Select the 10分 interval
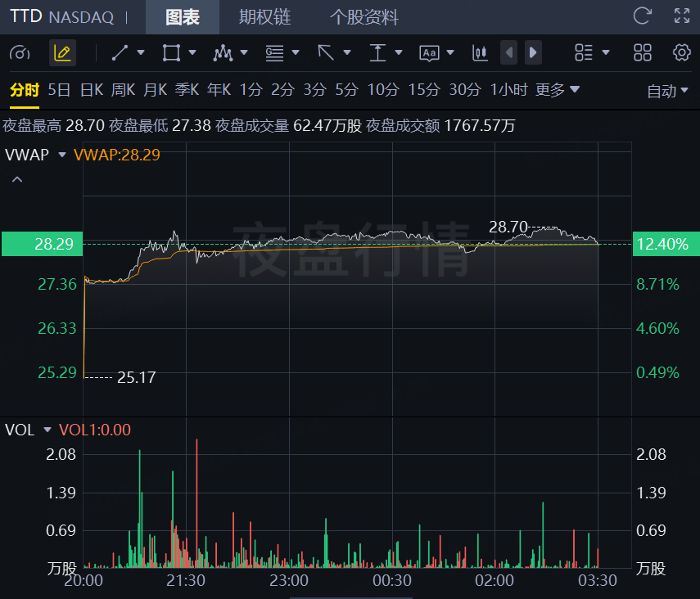 click(x=383, y=90)
